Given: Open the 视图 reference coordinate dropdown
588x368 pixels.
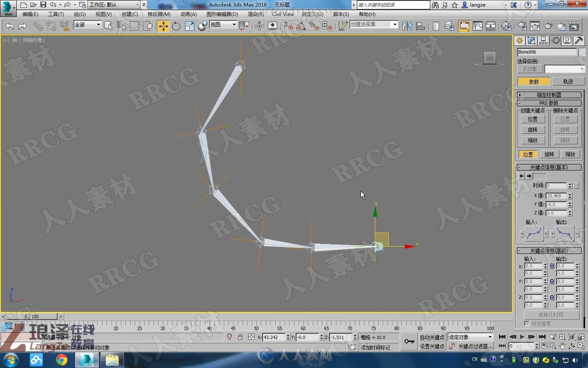Looking at the screenshot, I should point(223,25).
